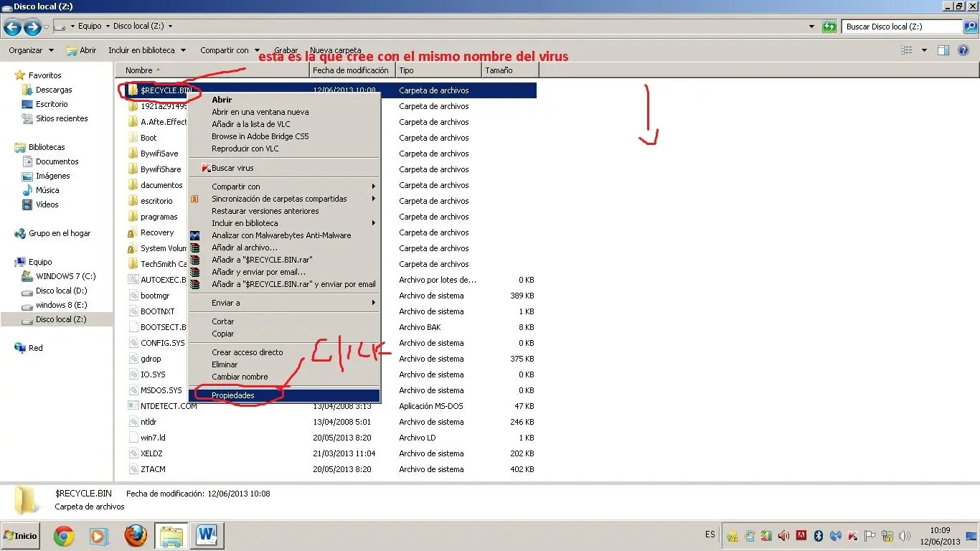This screenshot has height=551, width=980.
Task: Open the Inicio start button
Action: (20, 535)
